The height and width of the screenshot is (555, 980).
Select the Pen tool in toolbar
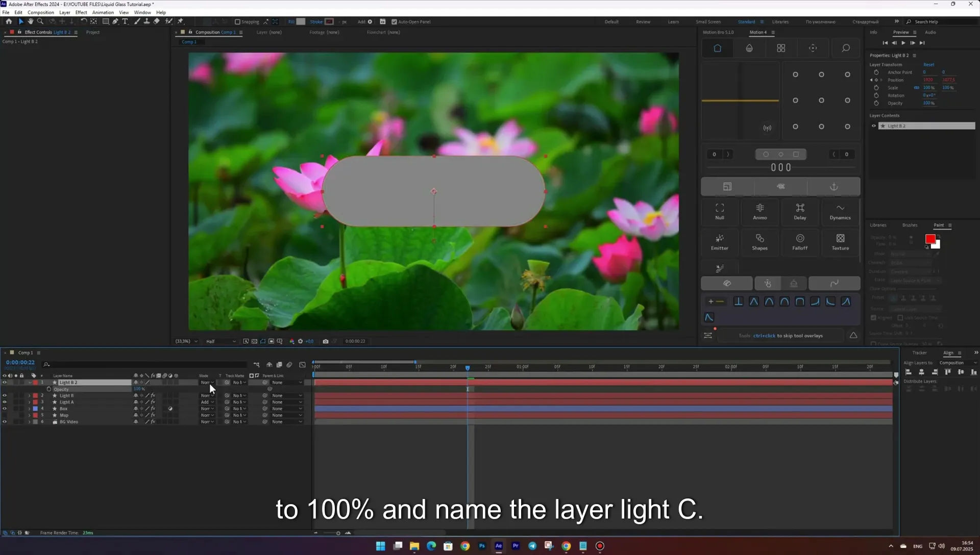(115, 21)
